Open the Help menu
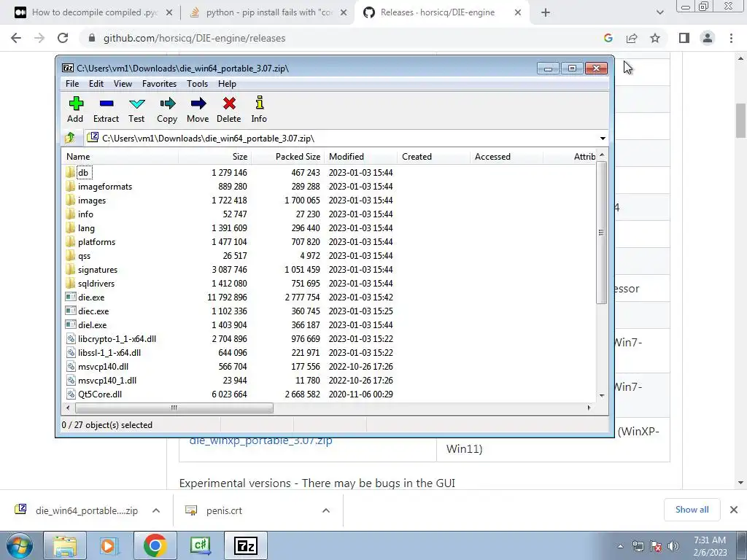The image size is (747, 560). [228, 84]
